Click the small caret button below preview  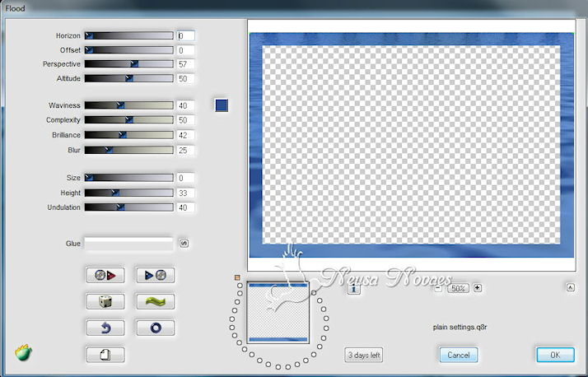571,287
